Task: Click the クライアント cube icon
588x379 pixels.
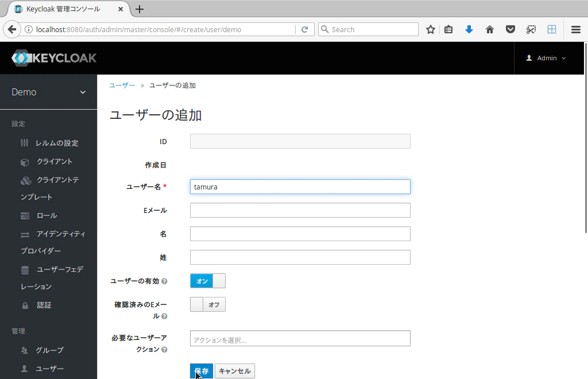Action: pyautogui.click(x=25, y=162)
